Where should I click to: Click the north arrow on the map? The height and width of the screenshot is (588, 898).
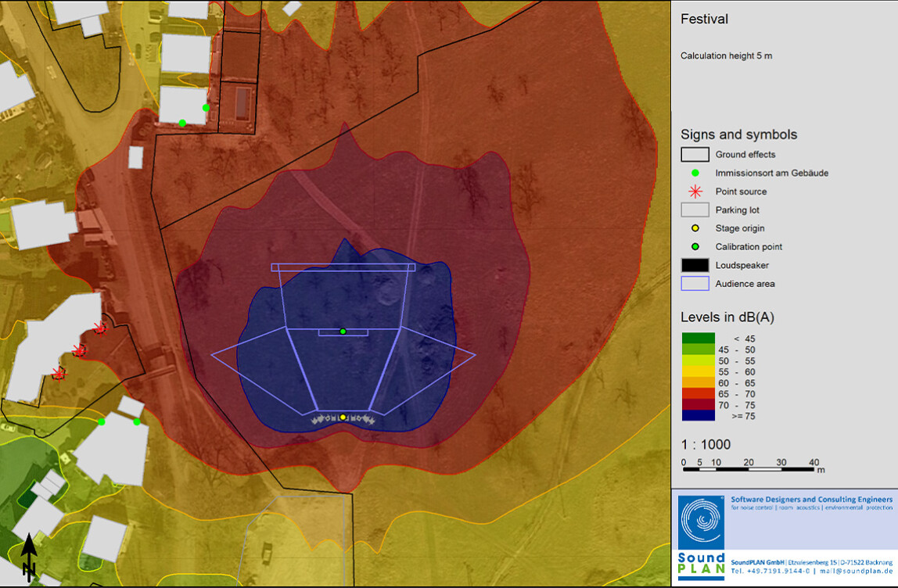28,557
